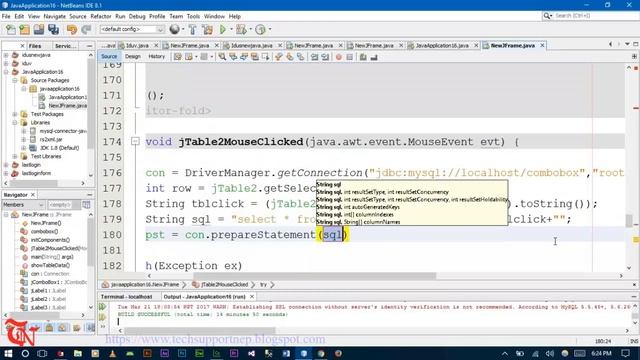Click the New Project toolbar icon

(25, 29)
